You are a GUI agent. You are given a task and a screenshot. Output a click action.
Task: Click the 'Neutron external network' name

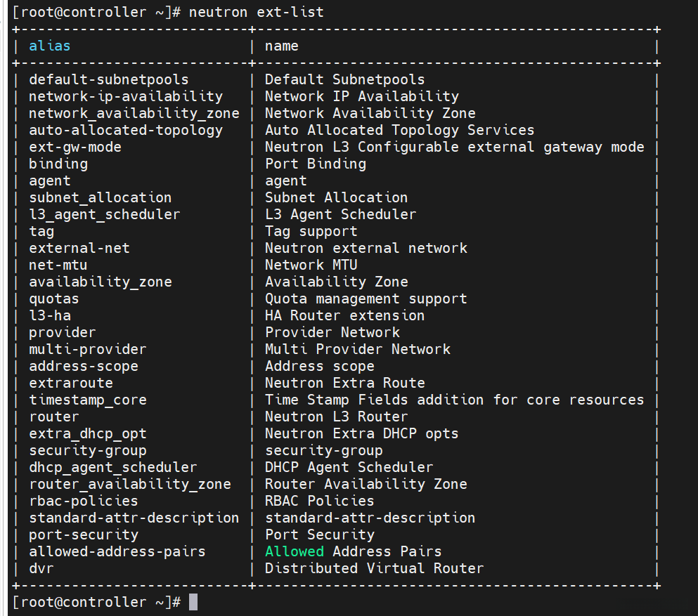click(x=366, y=248)
